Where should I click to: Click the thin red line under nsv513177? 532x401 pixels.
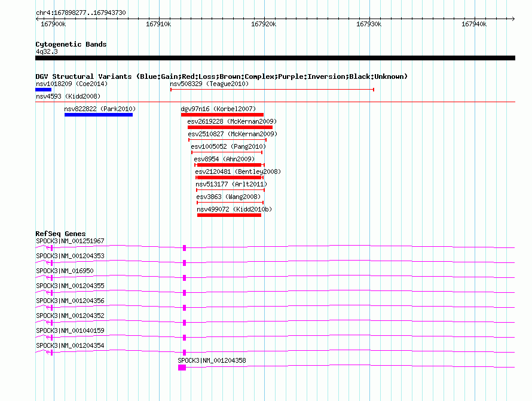point(230,190)
